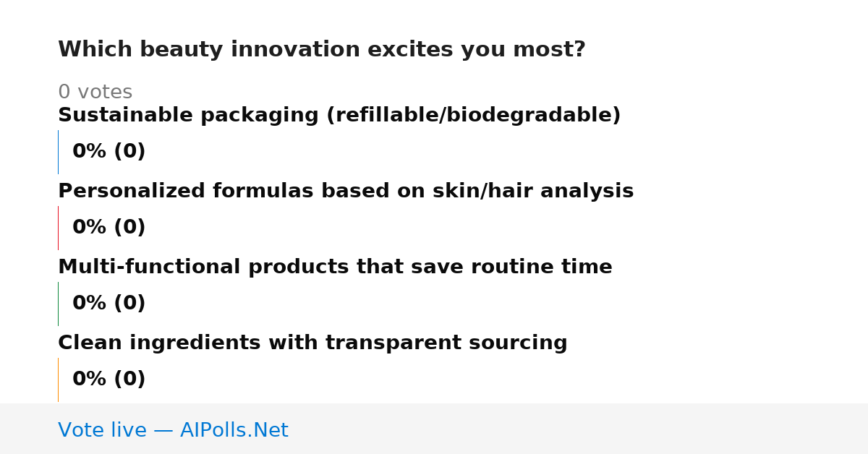Choose Clean ingredients option label
This screenshot has height=454, width=868.
point(312,343)
